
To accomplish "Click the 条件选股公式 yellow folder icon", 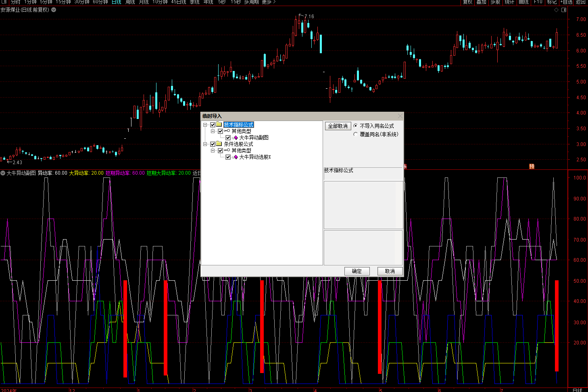I will (x=219, y=144).
